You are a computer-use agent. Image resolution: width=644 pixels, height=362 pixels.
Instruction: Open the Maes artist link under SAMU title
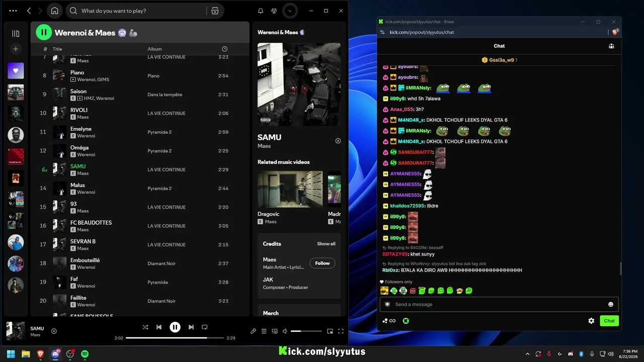(x=264, y=146)
